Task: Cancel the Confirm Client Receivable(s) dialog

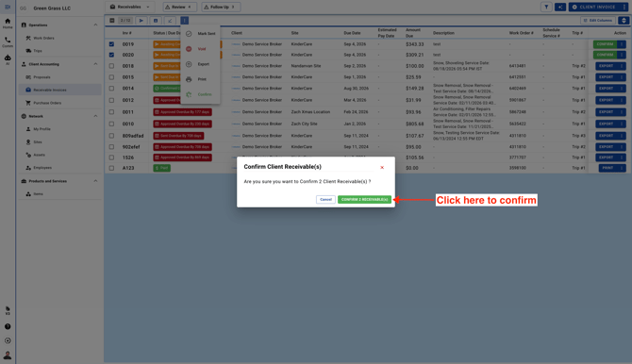Action: tap(325, 200)
